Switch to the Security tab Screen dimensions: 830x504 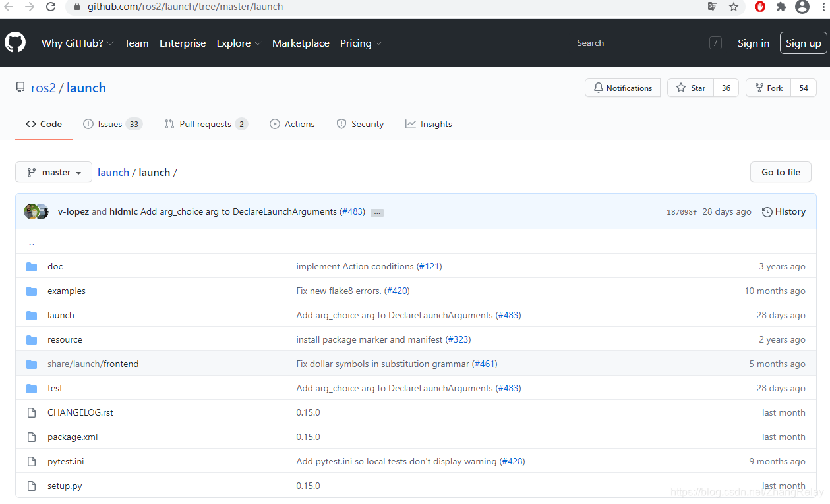[x=360, y=124]
